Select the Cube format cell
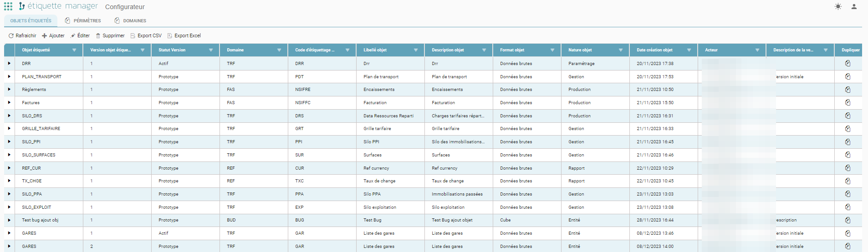Screen dimensions: 868x252 coord(527,220)
